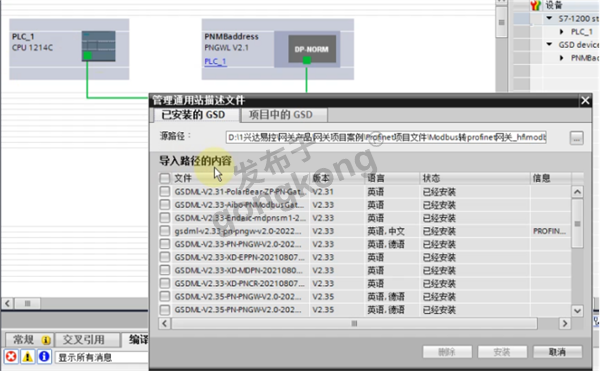Close the GSD management dialog
600x371 pixels.
coord(585,101)
